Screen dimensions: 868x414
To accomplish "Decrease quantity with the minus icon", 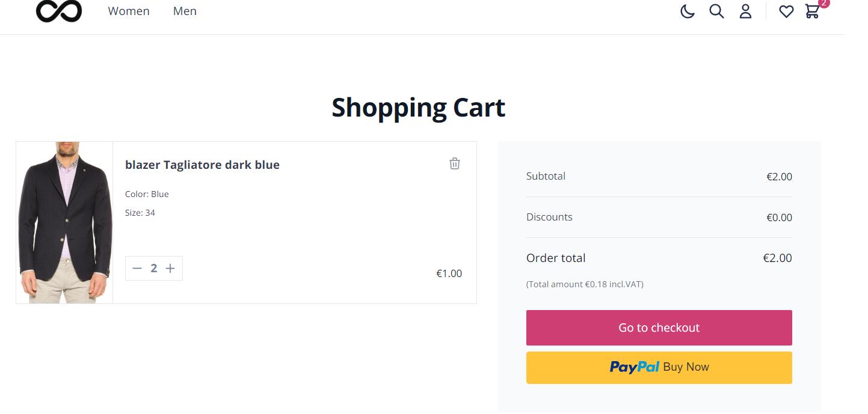I will click(x=137, y=269).
